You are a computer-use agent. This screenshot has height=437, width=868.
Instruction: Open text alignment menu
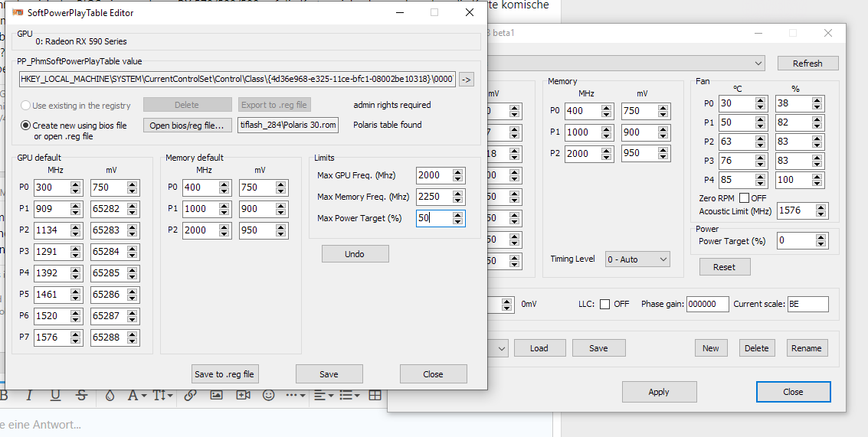[323, 396]
